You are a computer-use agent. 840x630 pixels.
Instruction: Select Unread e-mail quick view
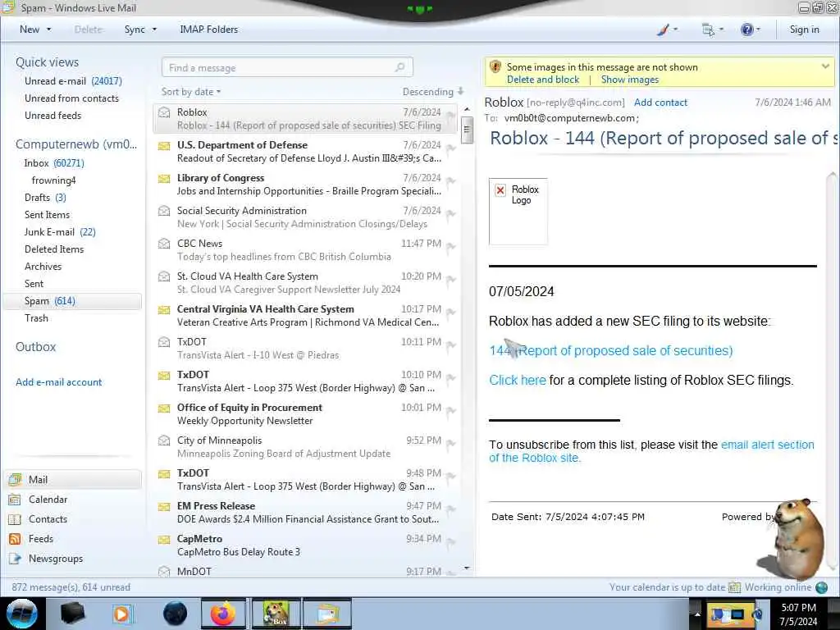[73, 81]
